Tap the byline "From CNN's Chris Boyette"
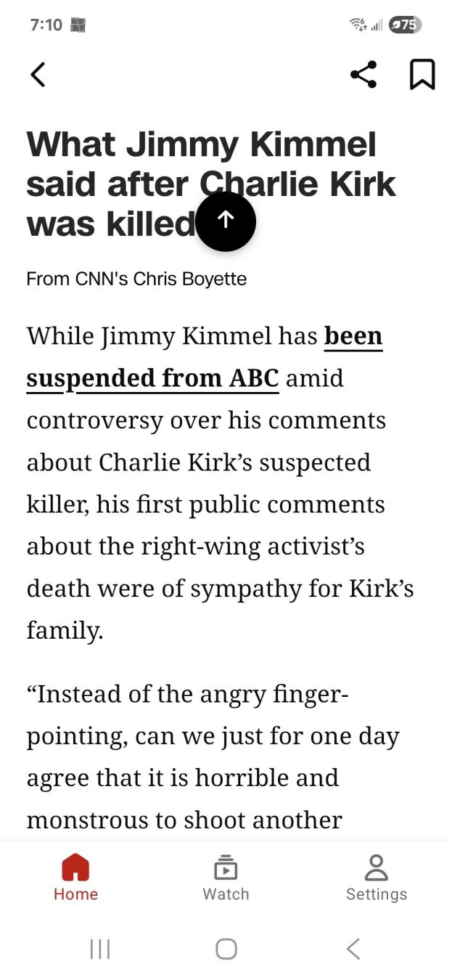 [x=136, y=279]
